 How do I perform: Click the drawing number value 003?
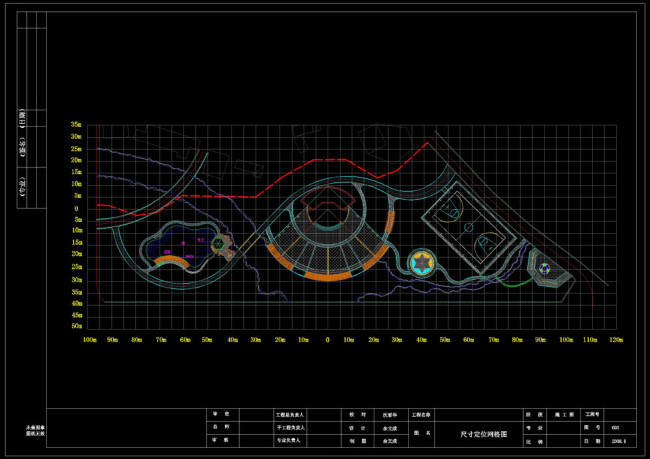coord(615,427)
